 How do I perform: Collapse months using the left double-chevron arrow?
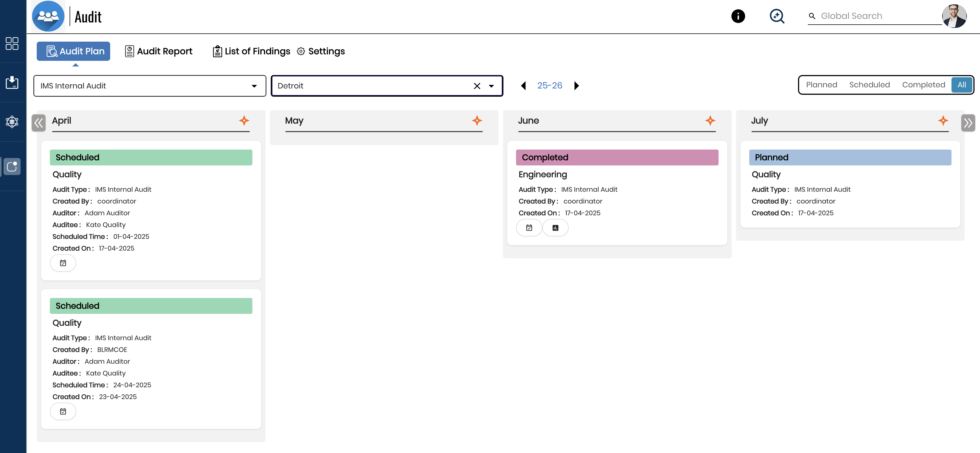click(x=38, y=122)
